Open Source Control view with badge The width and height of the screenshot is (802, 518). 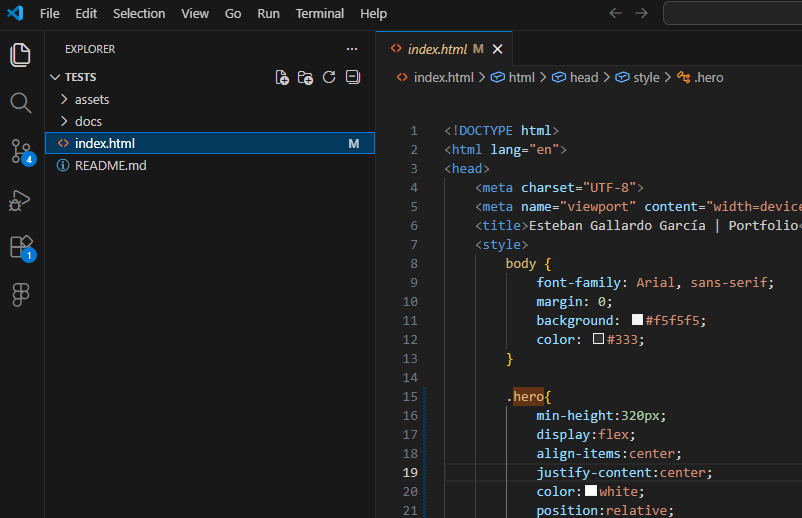[21, 151]
